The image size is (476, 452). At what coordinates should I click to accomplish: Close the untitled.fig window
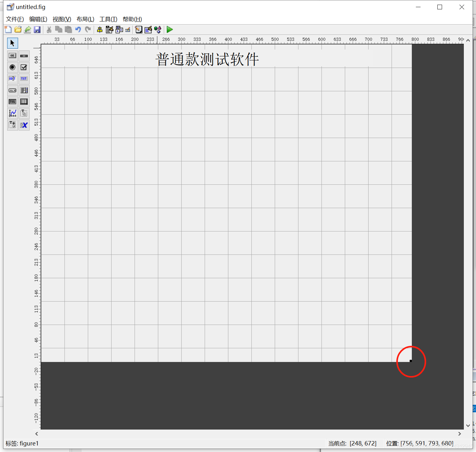462,7
